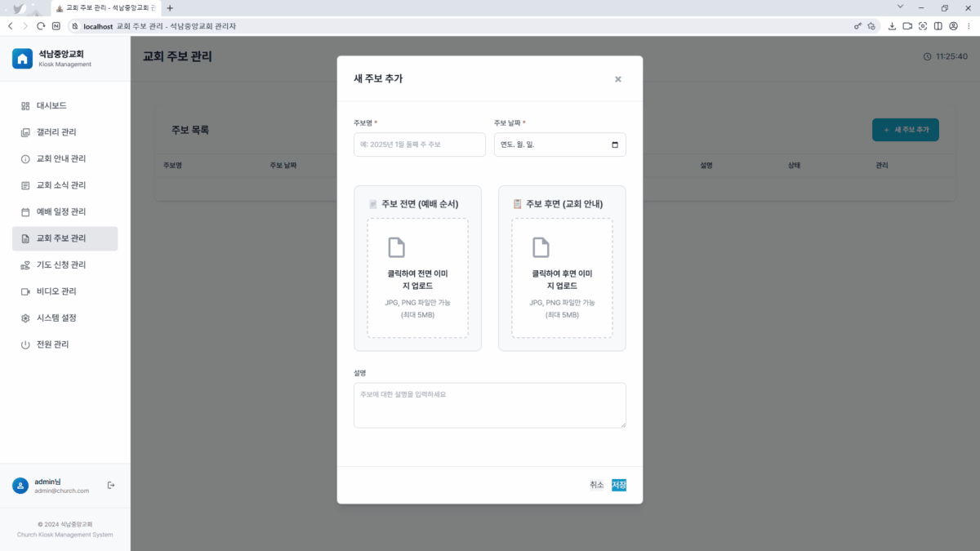The image size is (980, 551).
Task: Open 시스템 설정 gear icon
Action: tap(25, 318)
